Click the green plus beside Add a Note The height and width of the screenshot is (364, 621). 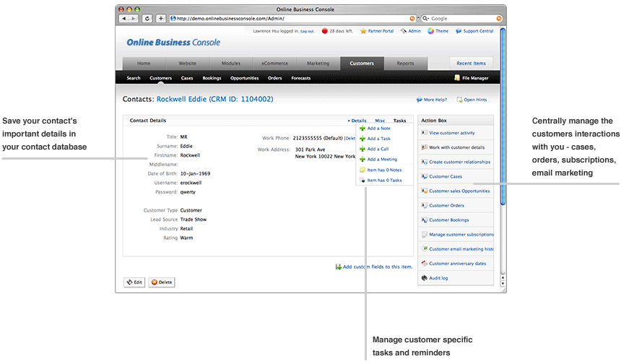[x=362, y=129]
